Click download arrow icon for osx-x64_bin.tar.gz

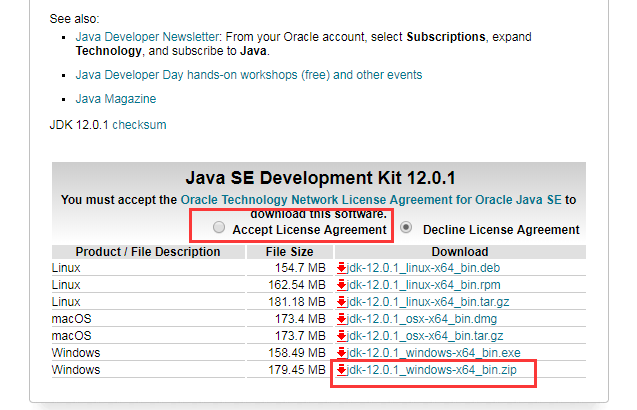click(341, 336)
